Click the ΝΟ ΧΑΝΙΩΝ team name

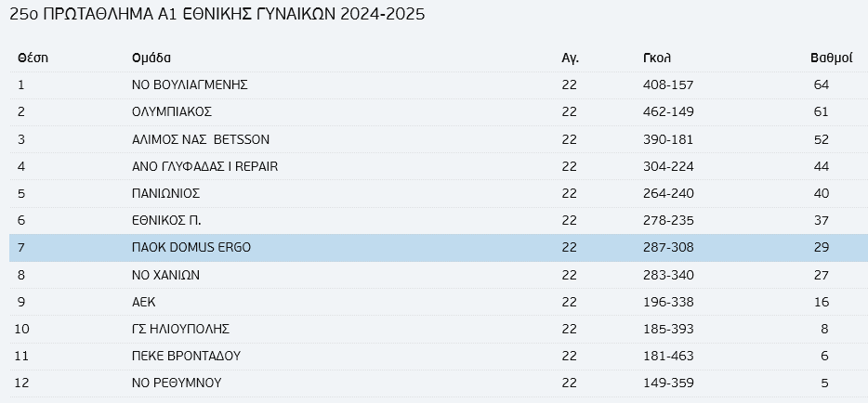165,275
